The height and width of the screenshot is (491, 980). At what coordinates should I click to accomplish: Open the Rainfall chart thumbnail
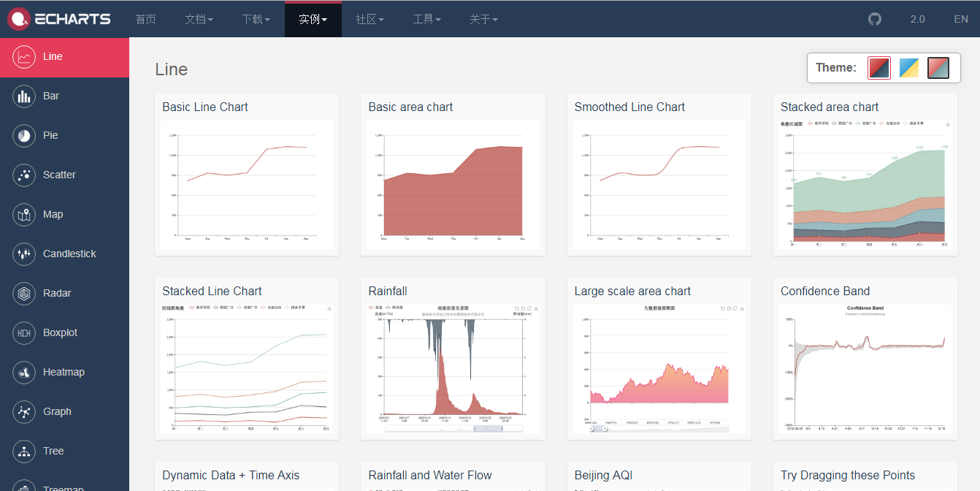click(453, 368)
